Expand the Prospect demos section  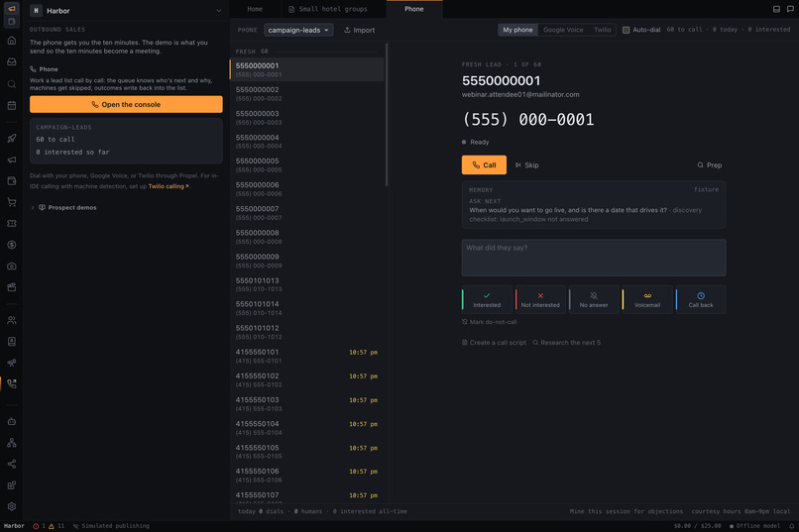click(x=64, y=208)
